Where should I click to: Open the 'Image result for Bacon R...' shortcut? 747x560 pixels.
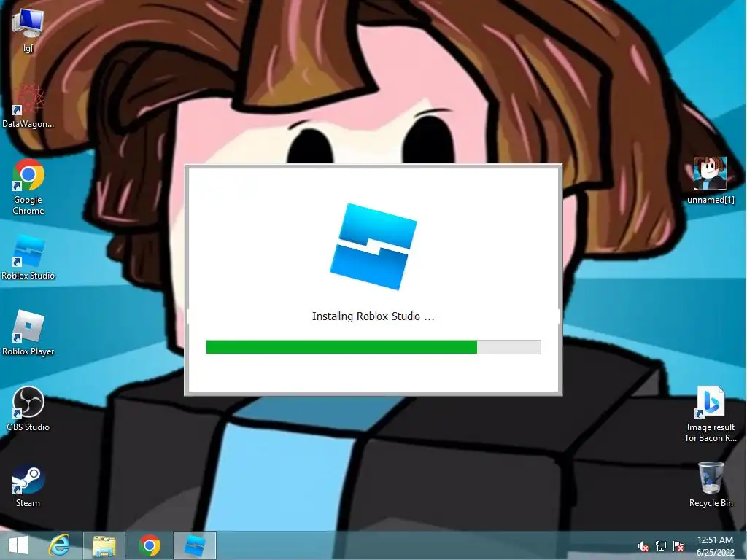point(711,414)
